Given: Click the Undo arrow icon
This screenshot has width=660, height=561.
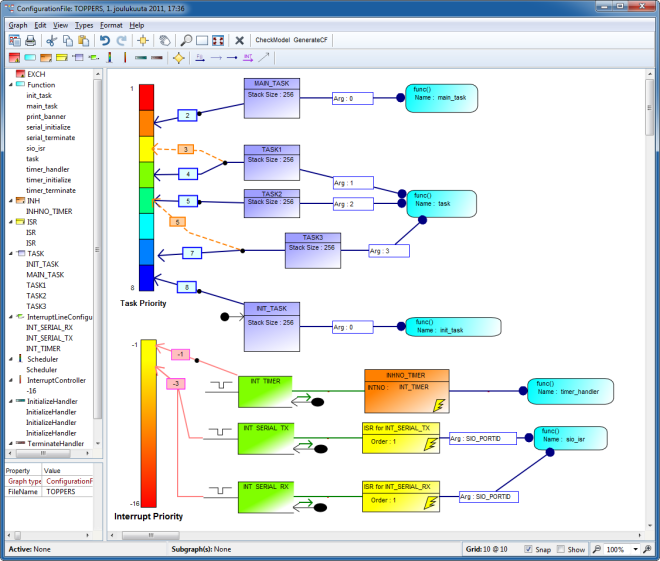Looking at the screenshot, I should click(105, 40).
